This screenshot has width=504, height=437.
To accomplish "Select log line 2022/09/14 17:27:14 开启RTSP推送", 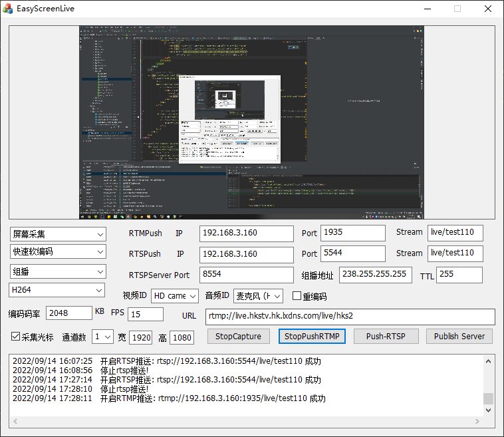I will (166, 380).
